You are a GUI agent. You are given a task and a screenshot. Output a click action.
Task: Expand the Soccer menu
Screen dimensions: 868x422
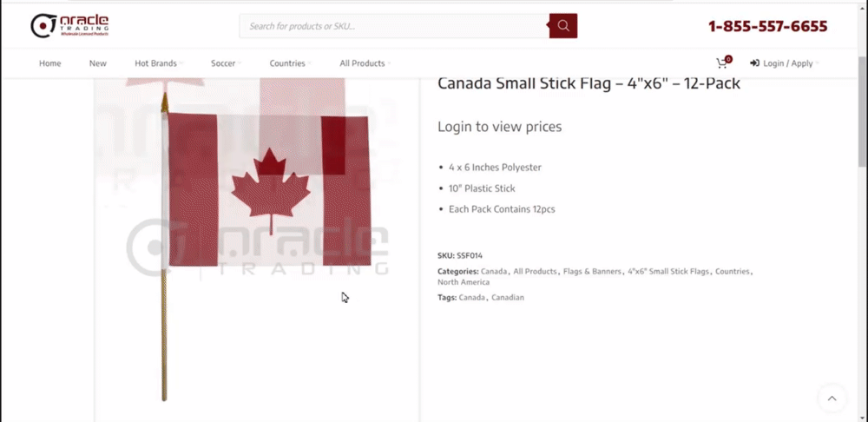pyautogui.click(x=224, y=63)
